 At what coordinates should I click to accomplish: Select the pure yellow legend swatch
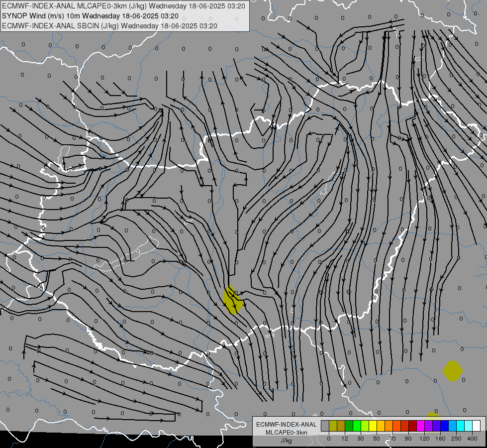point(373,426)
